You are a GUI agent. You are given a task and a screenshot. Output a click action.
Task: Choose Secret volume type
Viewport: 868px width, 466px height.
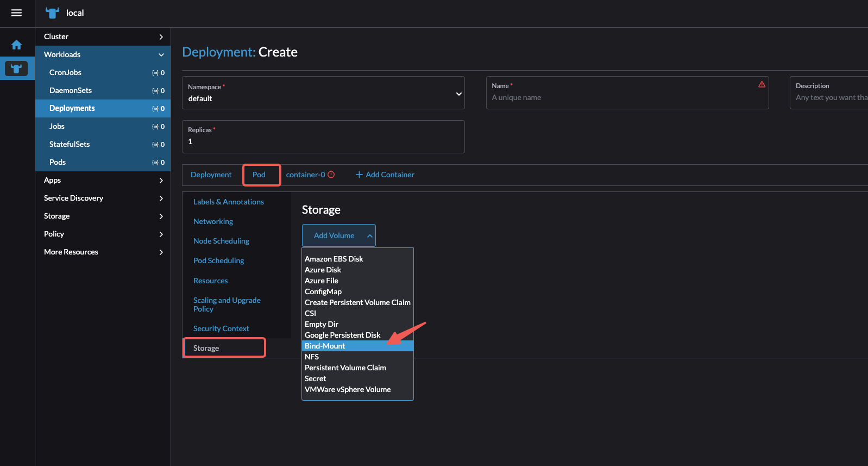point(357,378)
